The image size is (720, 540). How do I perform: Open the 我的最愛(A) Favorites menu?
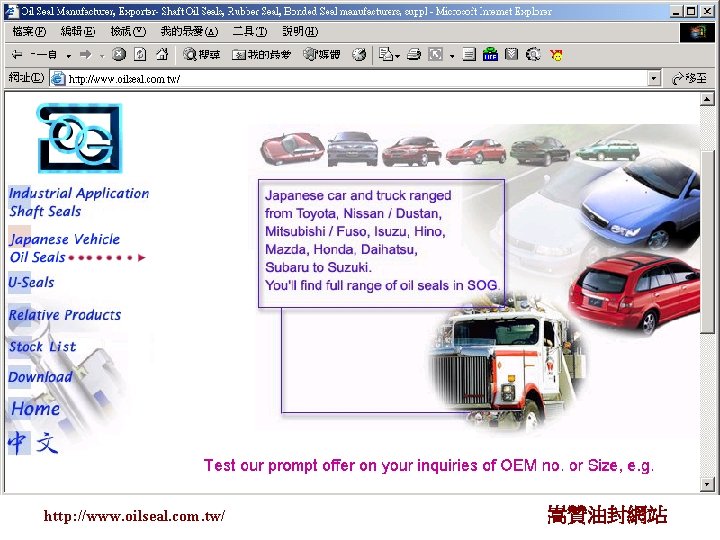click(x=189, y=31)
